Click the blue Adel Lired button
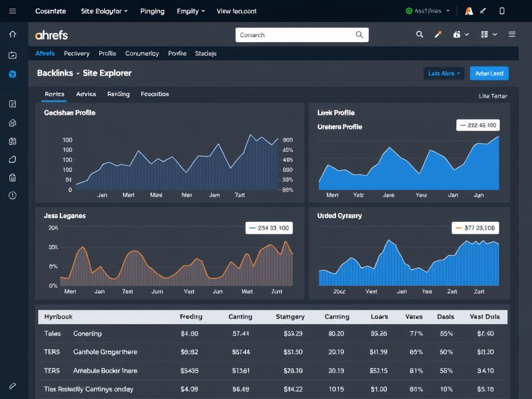This screenshot has height=399, width=532. 489,73
